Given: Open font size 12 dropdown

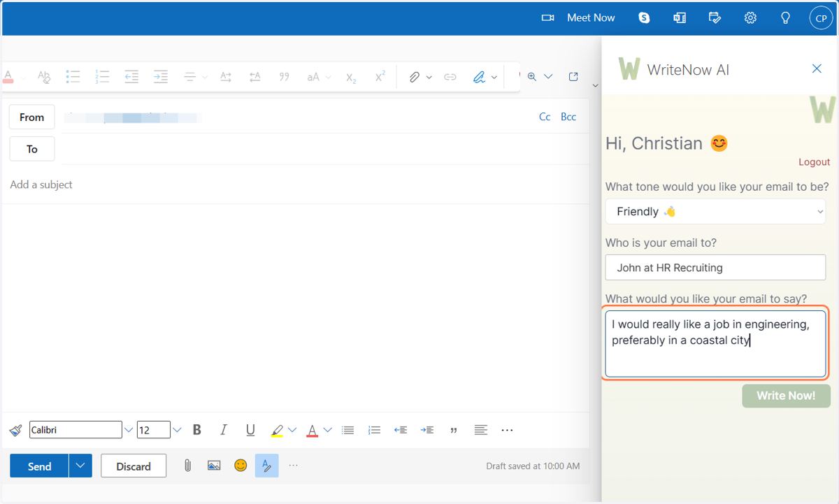Looking at the screenshot, I should 177,430.
